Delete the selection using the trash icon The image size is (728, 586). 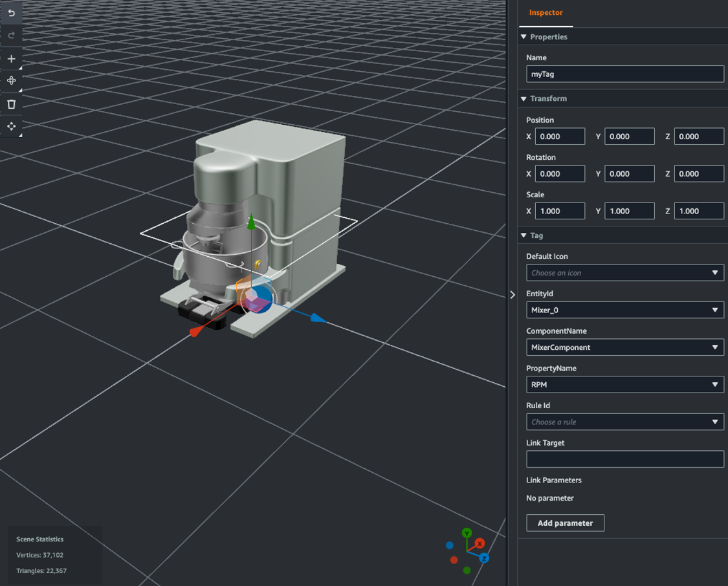11,104
